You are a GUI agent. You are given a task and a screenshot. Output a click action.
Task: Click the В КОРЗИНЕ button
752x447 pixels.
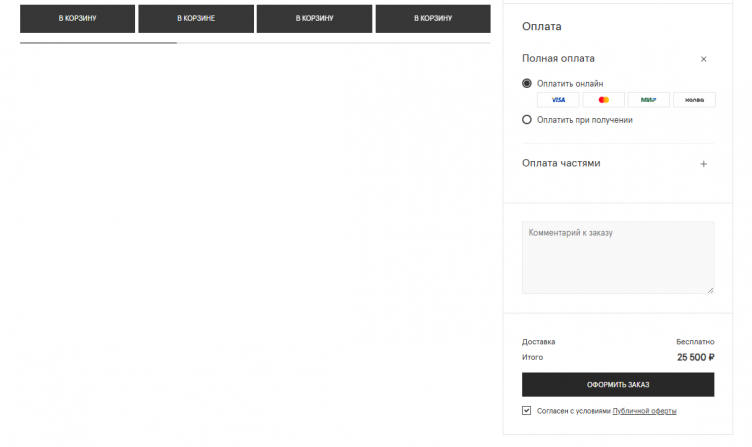tap(196, 19)
